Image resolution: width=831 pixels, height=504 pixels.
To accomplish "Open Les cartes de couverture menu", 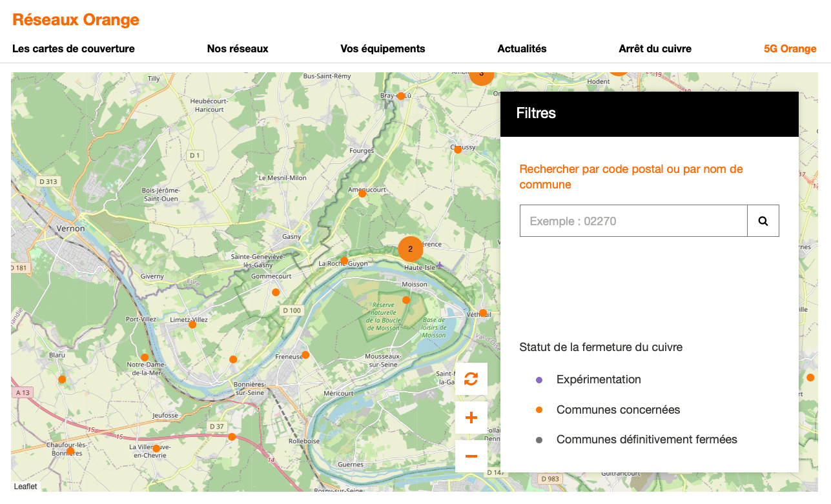I will click(74, 48).
